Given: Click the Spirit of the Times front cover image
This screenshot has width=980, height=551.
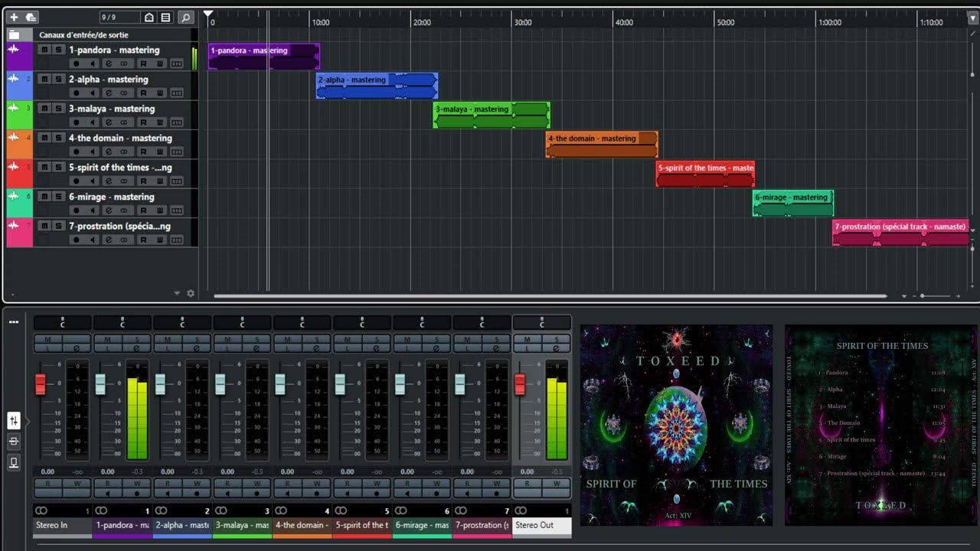Looking at the screenshot, I should pyautogui.click(x=676, y=425).
